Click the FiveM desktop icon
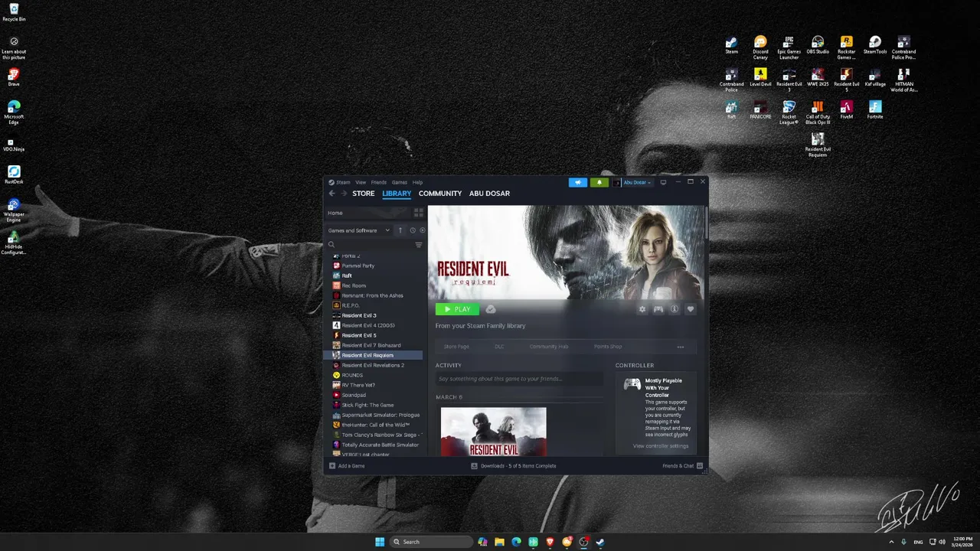This screenshot has width=980, height=551. (x=846, y=110)
